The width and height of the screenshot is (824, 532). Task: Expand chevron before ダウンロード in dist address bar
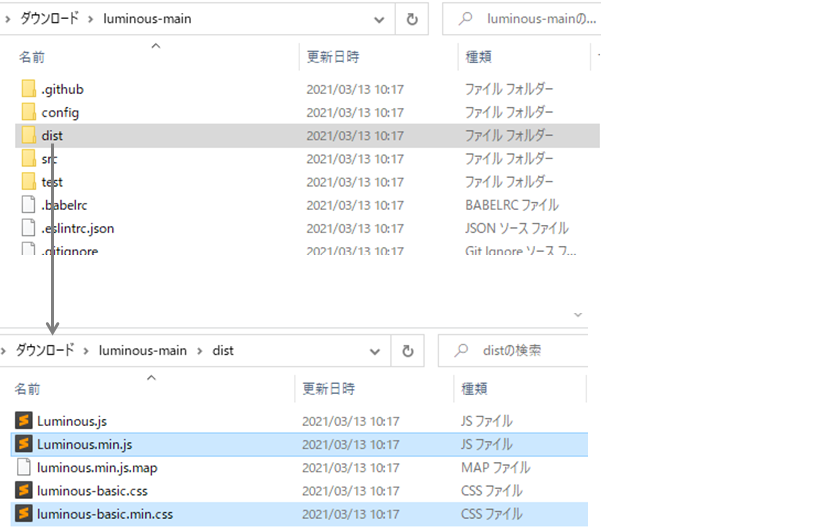point(3,351)
